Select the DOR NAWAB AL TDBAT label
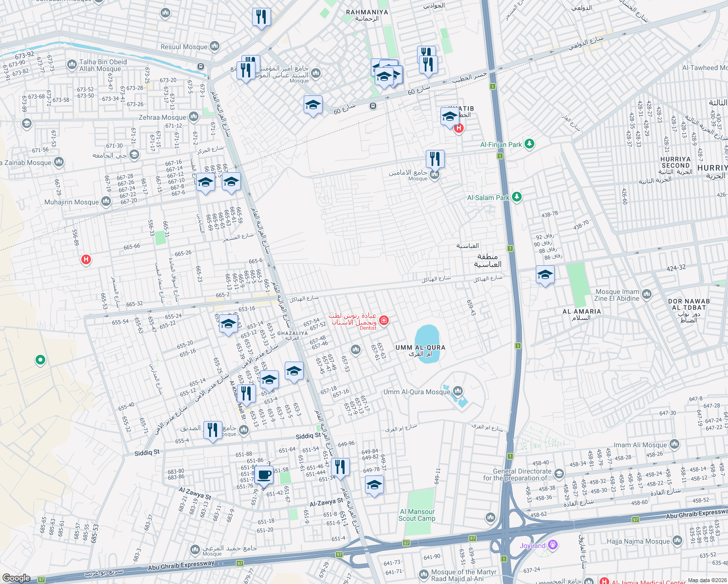Screen dimensions: 728x584 tap(689, 305)
